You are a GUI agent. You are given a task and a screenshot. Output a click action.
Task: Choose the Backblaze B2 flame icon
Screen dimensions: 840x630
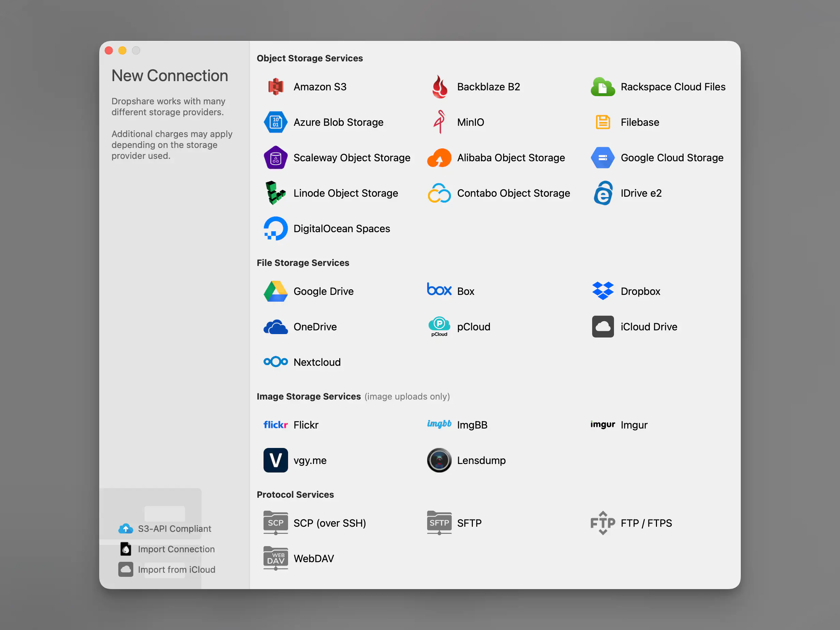click(x=439, y=87)
